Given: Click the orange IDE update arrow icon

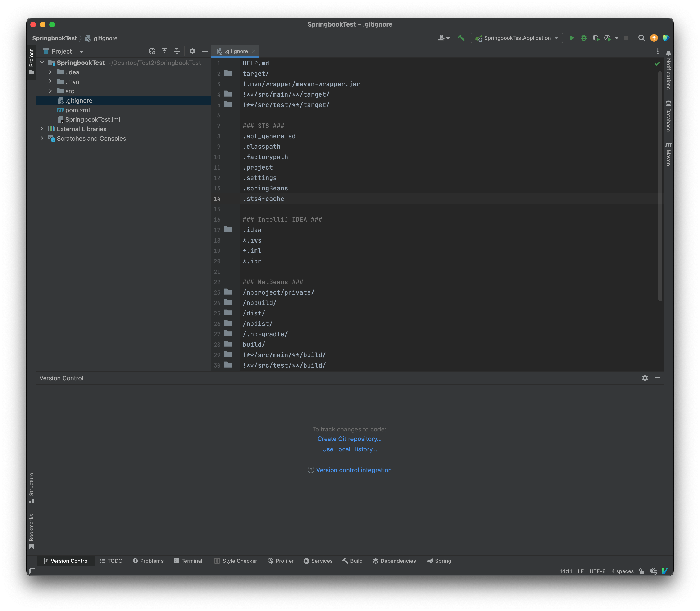Looking at the screenshot, I should point(654,38).
